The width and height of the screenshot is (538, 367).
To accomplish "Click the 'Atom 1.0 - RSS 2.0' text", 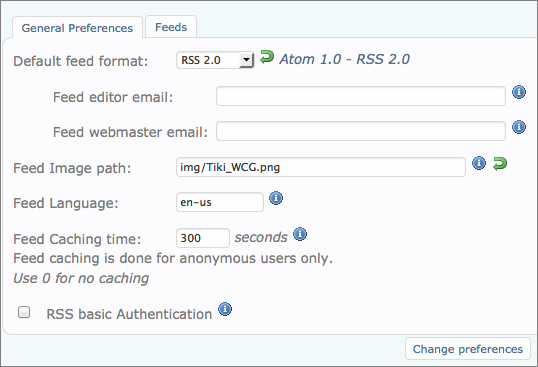I will click(344, 59).
